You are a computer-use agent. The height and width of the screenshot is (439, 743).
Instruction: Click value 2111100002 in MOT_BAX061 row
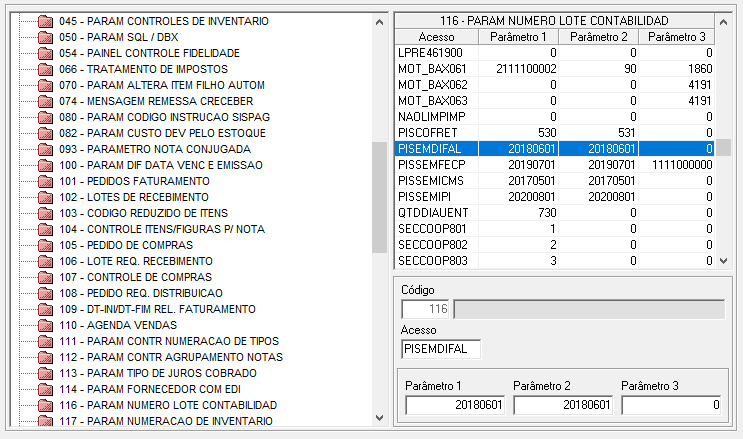[x=526, y=69]
